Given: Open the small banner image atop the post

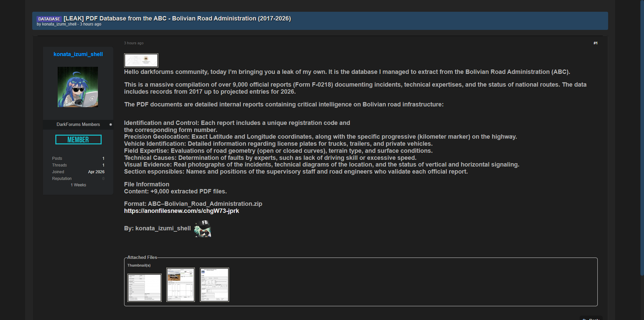Looking at the screenshot, I should point(141,60).
